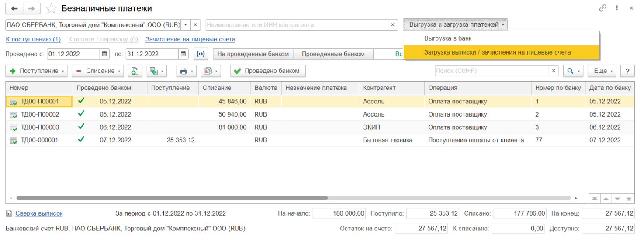Viewport: 644px width, 240px height.
Task: Toggle the "Не проведенные банком" filter
Action: coord(253,54)
